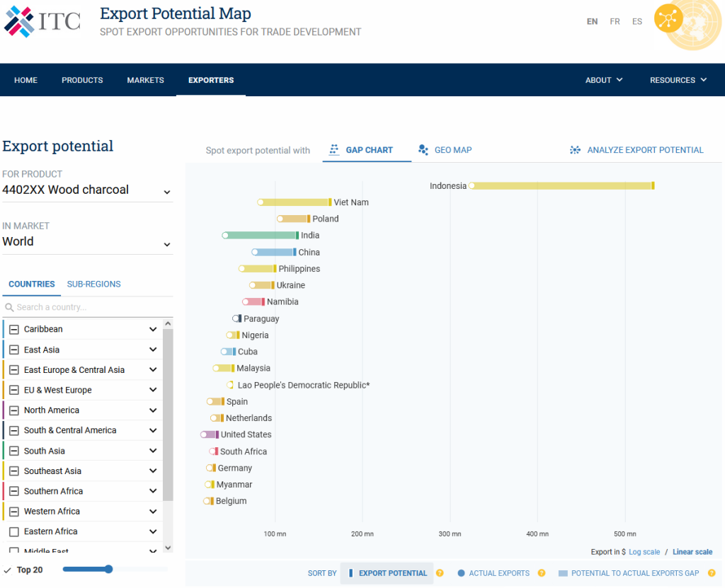Adjust the Top 20 countries slider
The image size is (725, 588).
(x=108, y=569)
